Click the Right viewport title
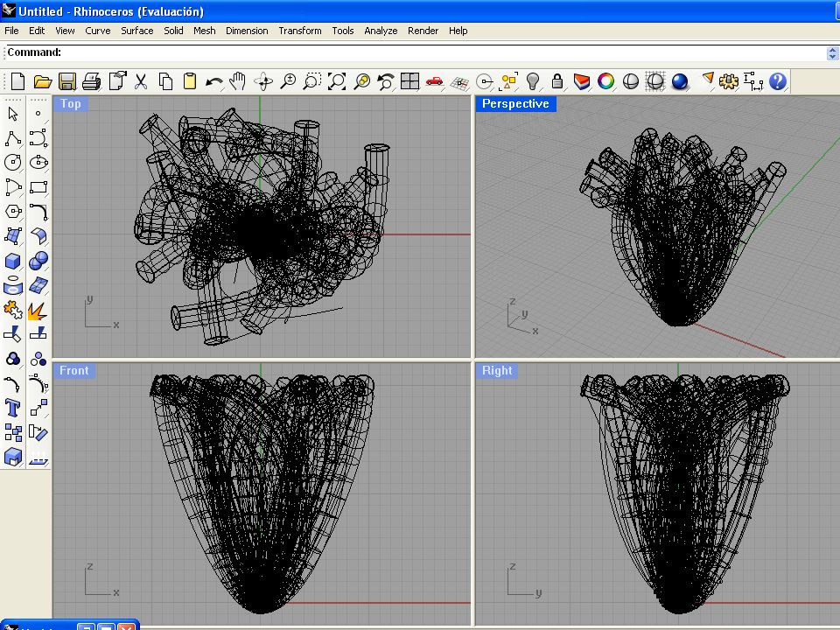 (497, 370)
